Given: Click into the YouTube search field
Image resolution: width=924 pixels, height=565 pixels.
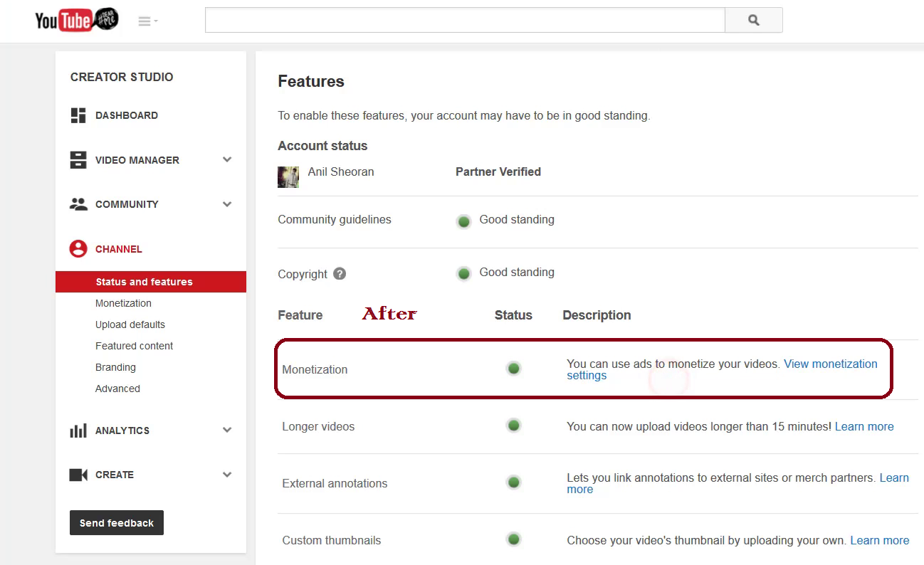Looking at the screenshot, I should [465, 20].
